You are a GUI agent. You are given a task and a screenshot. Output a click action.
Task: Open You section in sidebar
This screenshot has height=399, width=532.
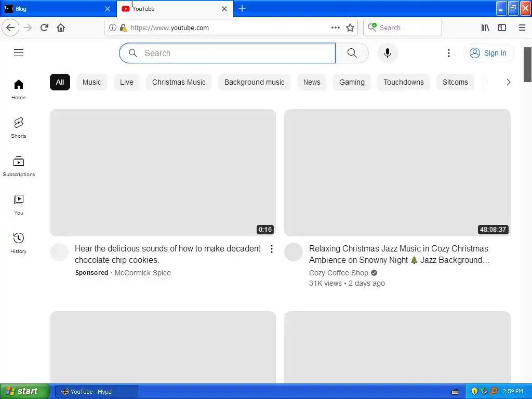pyautogui.click(x=19, y=205)
